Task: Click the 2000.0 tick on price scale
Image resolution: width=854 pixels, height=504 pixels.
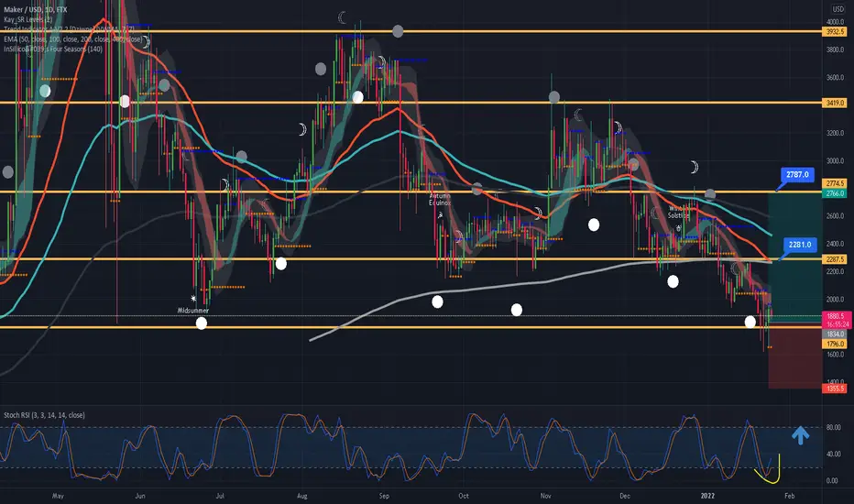Action: 835,300
